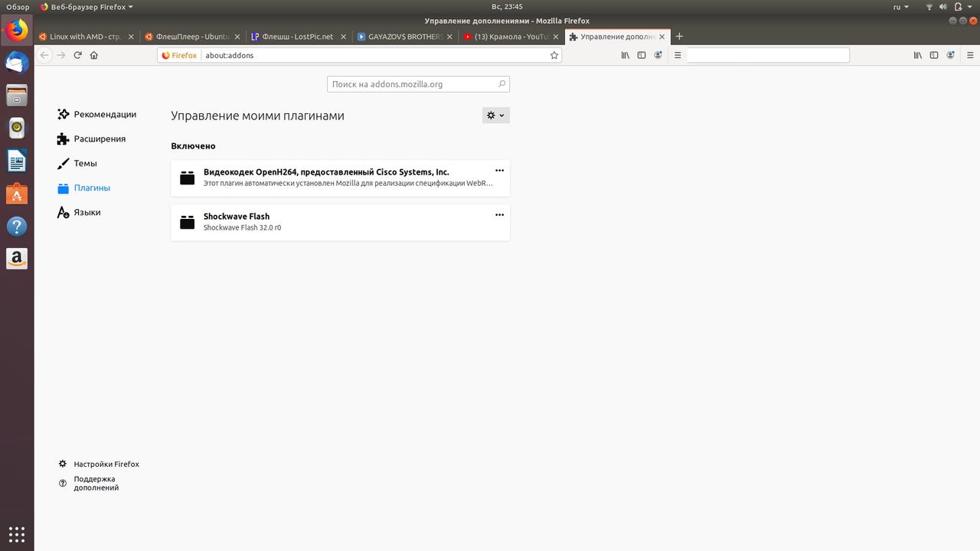Viewport: 980px width, 551px height.
Task: Select the Плагины (Plugins) category
Action: point(84,187)
